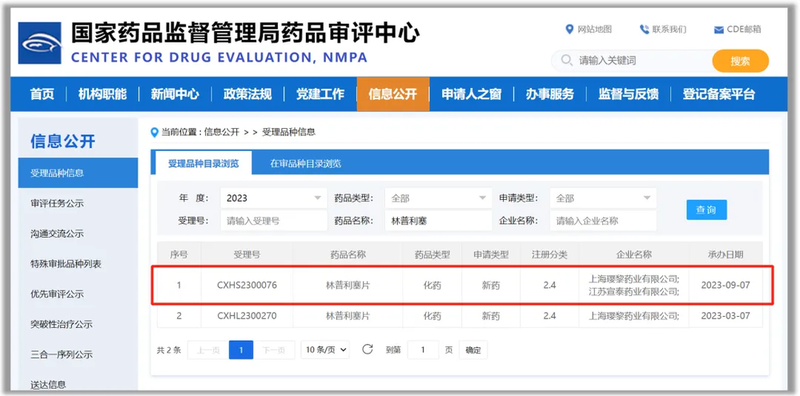Viewport: 800px width, 396px height.
Task: Open the 年度 2023 dropdown
Action: [x=273, y=198]
